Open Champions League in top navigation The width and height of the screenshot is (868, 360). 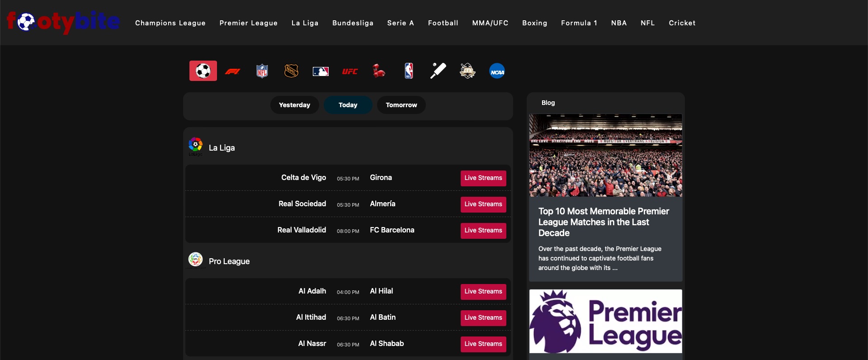[x=170, y=23]
